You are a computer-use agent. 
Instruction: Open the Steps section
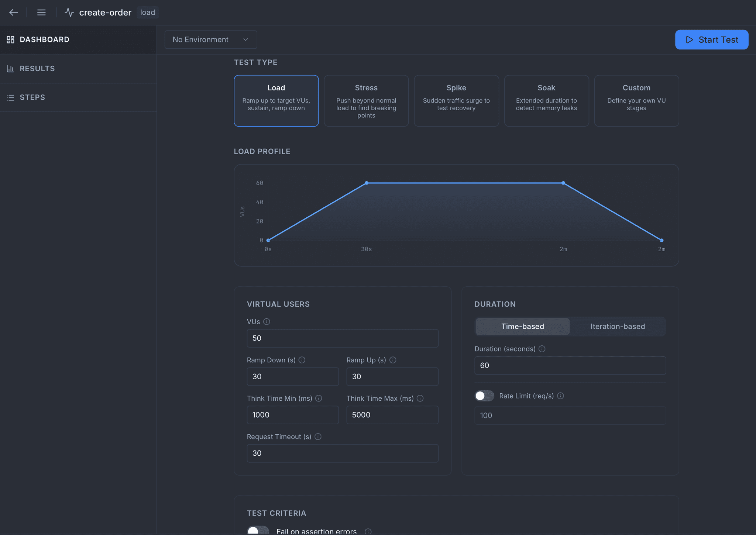point(78,97)
